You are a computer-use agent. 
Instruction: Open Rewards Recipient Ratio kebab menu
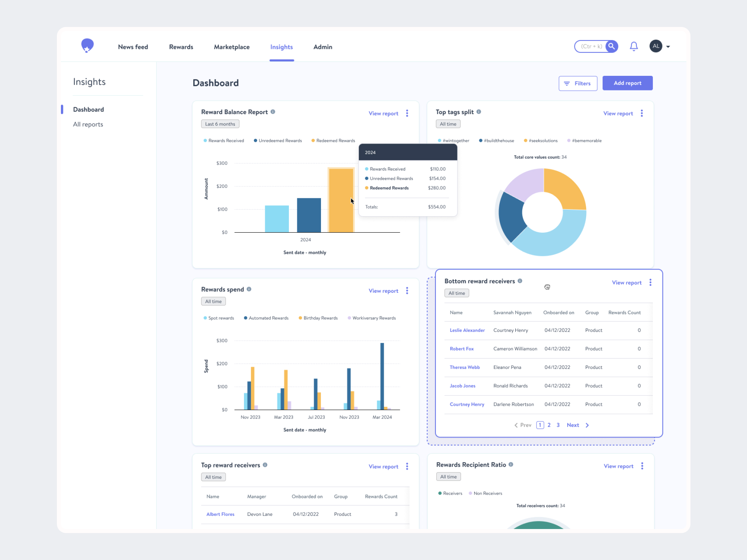point(642,466)
